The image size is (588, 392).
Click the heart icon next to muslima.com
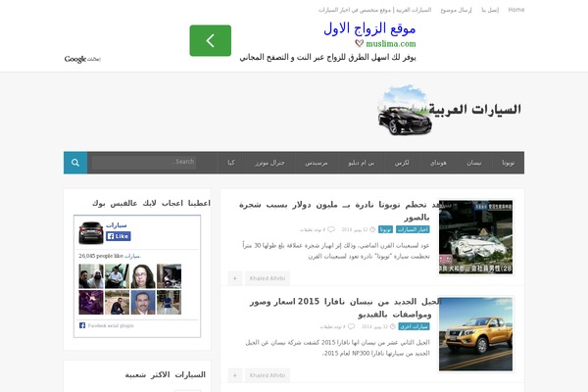pos(360,43)
